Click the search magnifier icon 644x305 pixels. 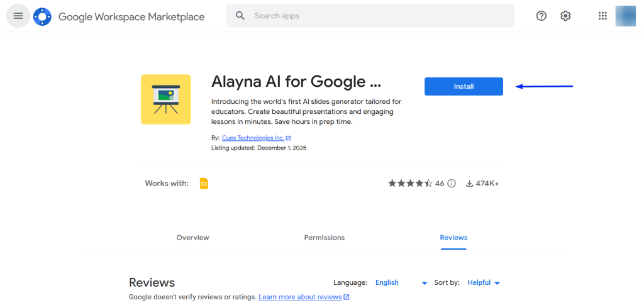[240, 16]
